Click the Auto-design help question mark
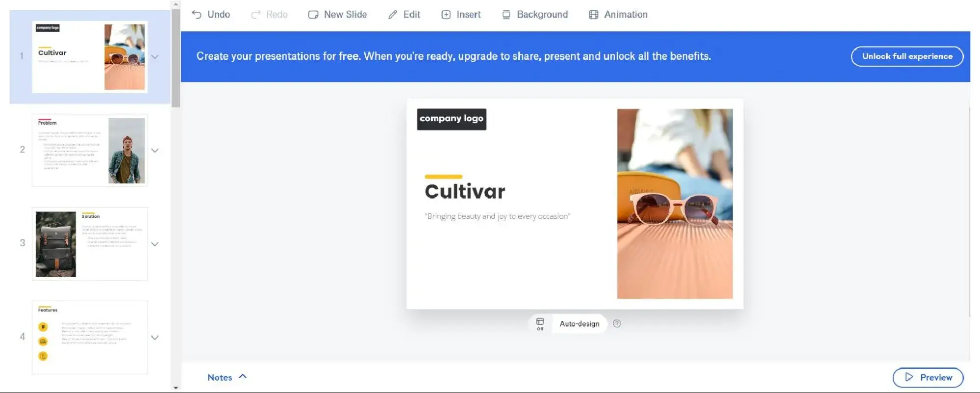Screen dimensions: 980x393 click(x=617, y=324)
